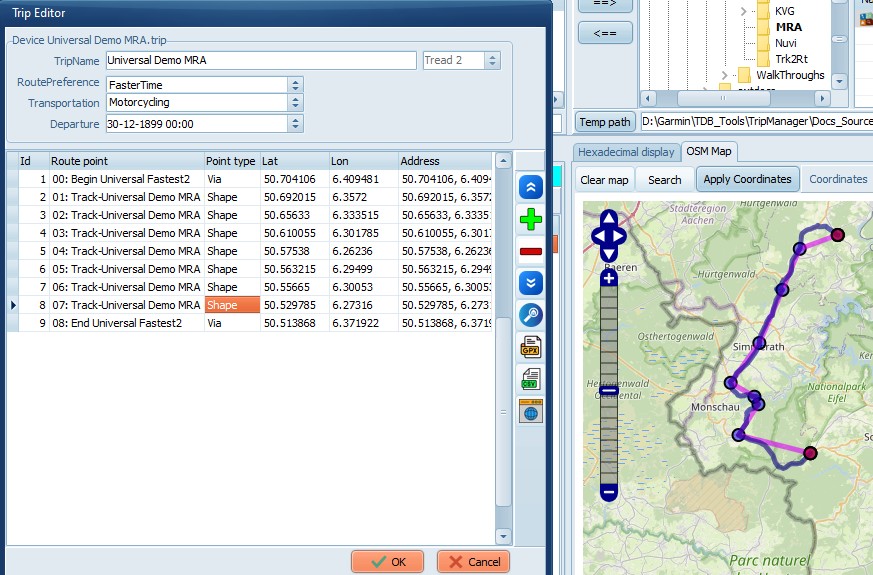Open the Transportation dropdown
The height and width of the screenshot is (575, 873).
295,103
